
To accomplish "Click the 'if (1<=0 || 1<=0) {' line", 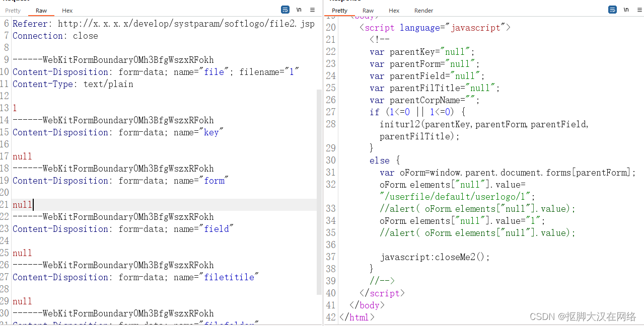I will 418,112.
